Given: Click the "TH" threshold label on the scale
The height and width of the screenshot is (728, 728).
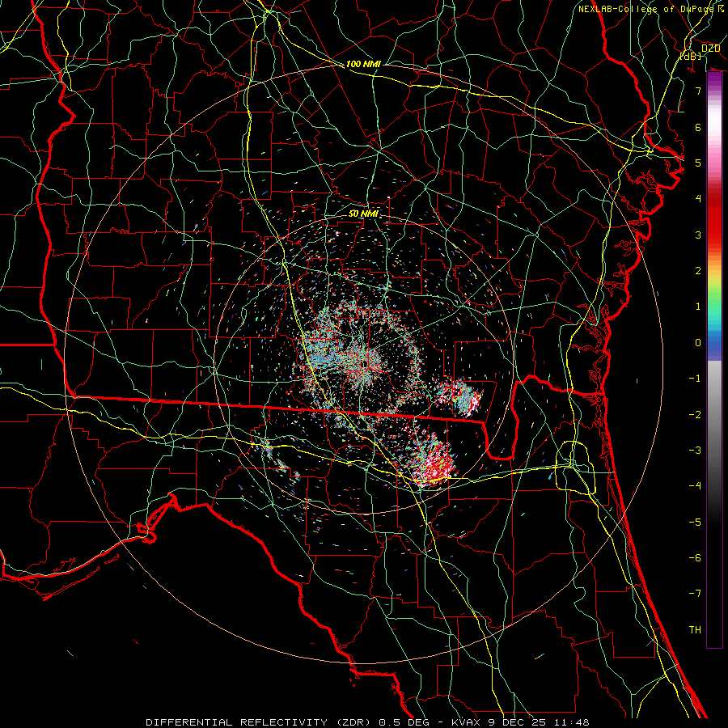Looking at the screenshot, I should (x=695, y=630).
